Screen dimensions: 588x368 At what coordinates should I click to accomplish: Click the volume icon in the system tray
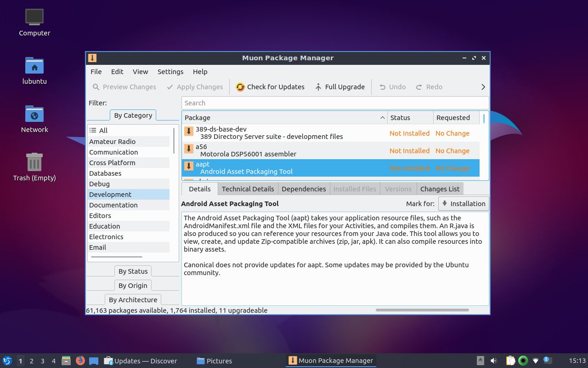click(494, 361)
